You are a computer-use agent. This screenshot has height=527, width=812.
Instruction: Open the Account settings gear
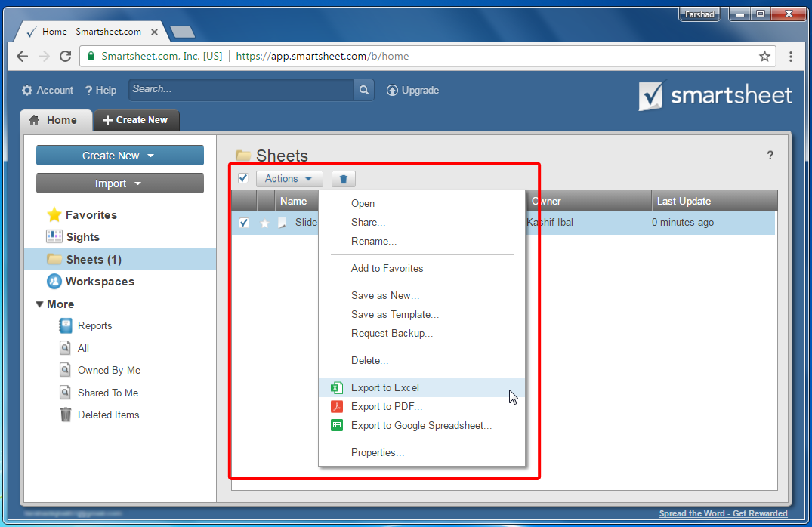pos(26,90)
